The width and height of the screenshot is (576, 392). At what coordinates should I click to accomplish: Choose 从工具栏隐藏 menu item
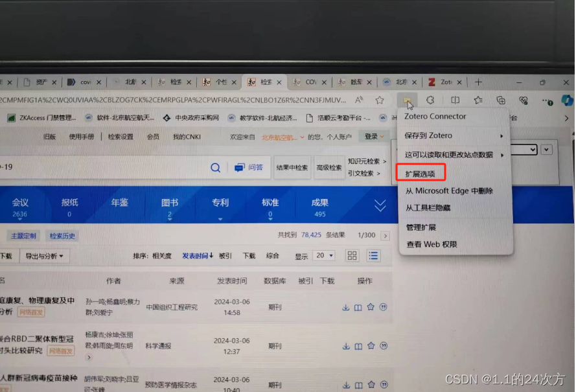tap(428, 208)
